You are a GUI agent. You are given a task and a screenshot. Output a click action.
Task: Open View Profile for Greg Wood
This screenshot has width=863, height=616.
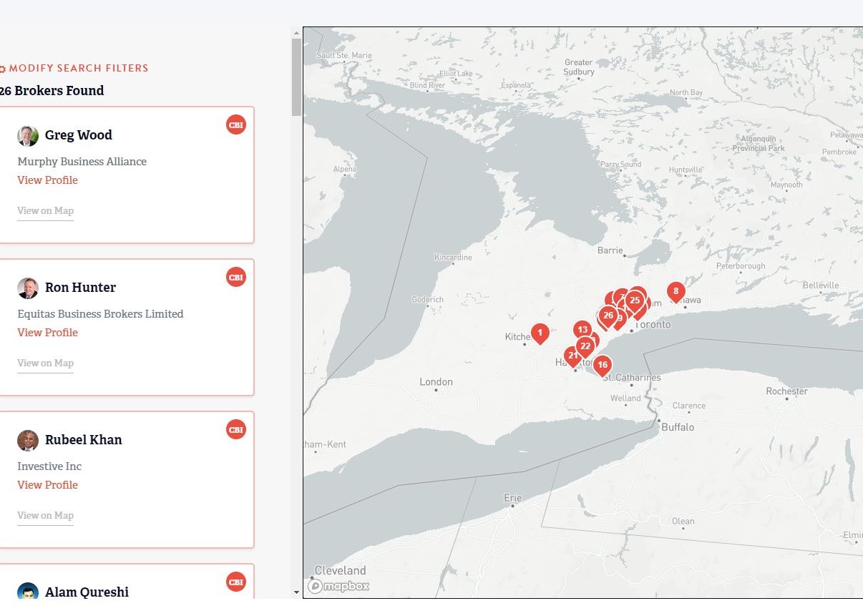(47, 180)
